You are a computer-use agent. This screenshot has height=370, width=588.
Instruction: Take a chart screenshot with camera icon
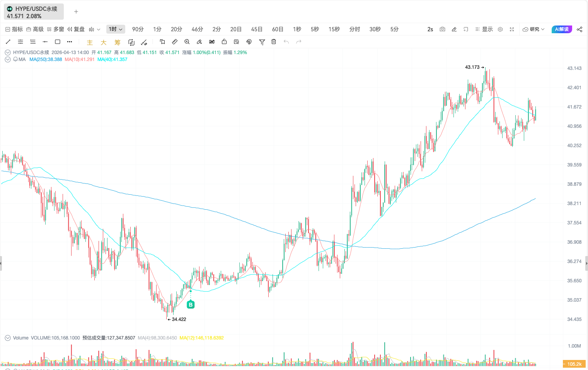click(x=442, y=29)
